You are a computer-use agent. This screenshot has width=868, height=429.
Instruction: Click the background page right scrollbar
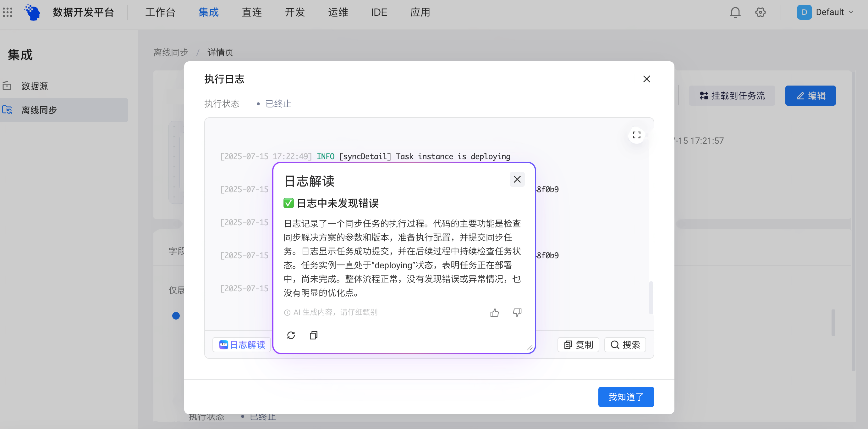[854, 221]
